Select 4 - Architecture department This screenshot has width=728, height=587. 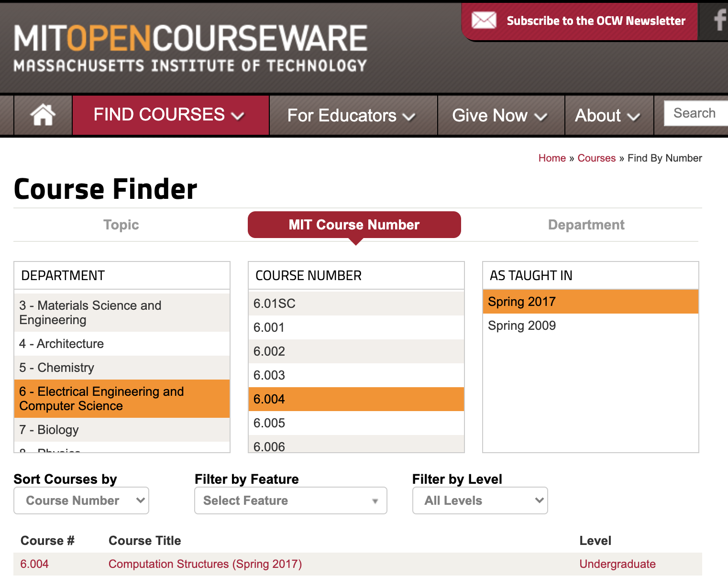click(122, 344)
